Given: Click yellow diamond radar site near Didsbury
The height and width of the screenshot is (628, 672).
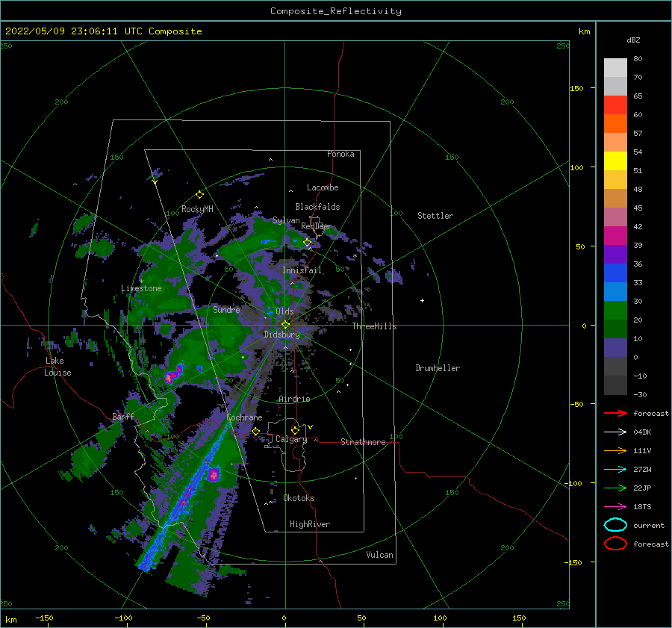Looking at the screenshot, I should coord(285,325).
